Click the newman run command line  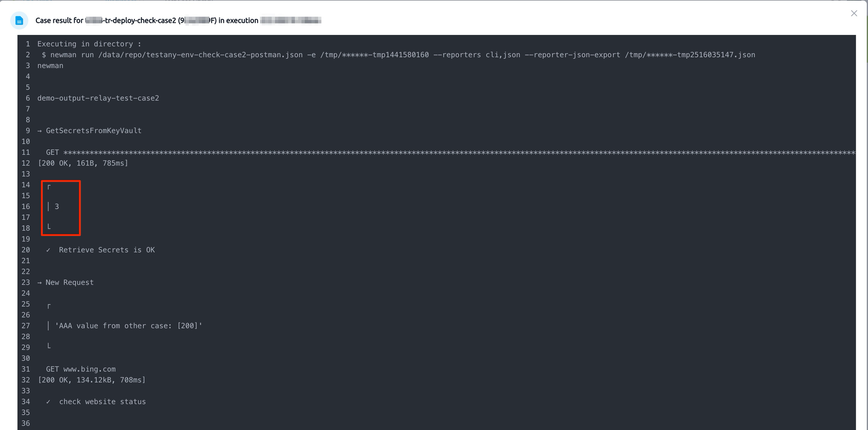tap(398, 55)
